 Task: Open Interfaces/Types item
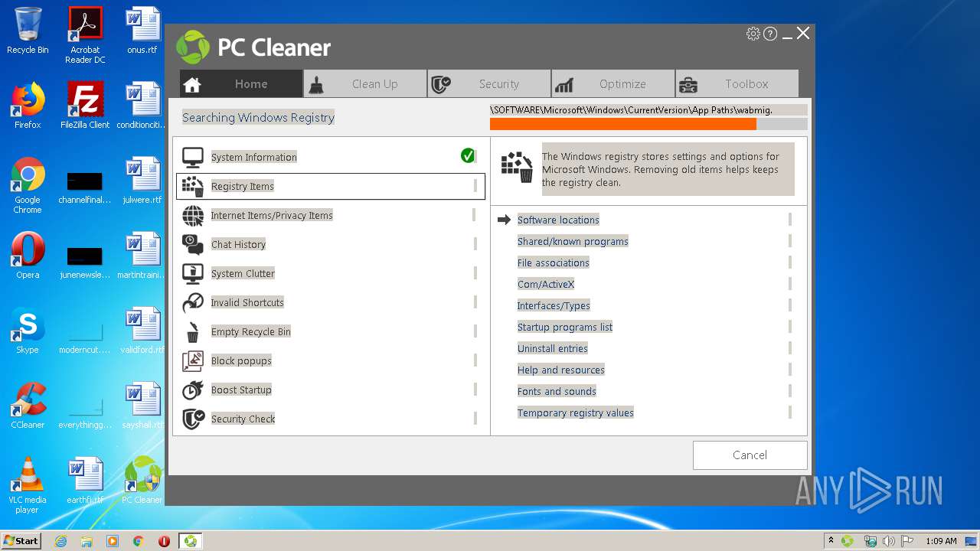554,305
